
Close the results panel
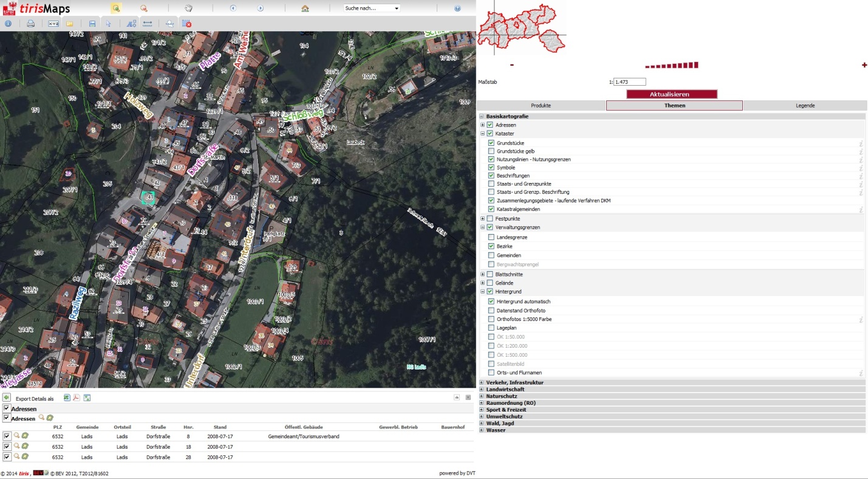468,397
